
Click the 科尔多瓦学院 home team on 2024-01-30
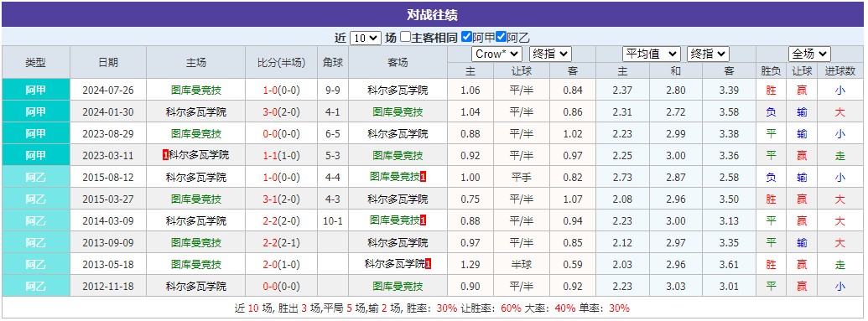point(196,111)
